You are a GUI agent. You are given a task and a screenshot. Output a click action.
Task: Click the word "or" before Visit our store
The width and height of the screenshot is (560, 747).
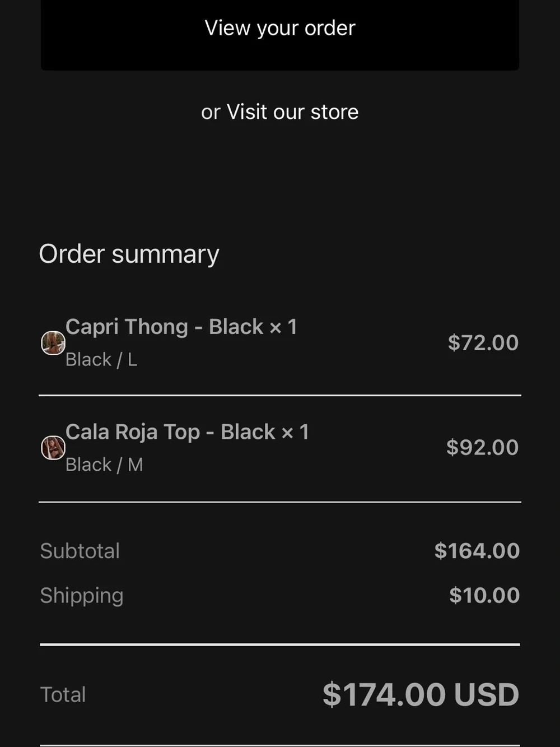[211, 113]
